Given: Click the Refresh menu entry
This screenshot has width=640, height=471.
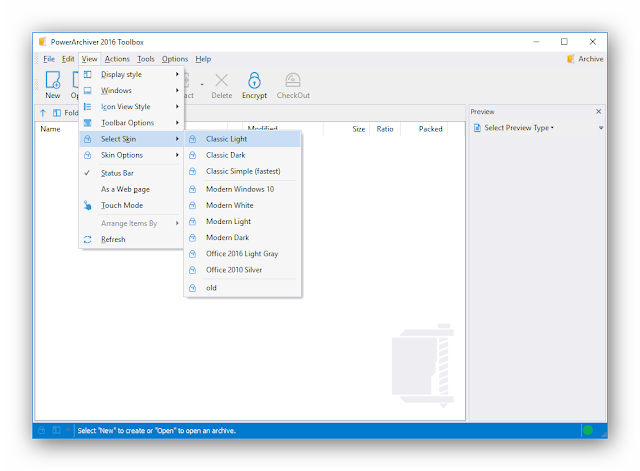Looking at the screenshot, I should tap(132, 240).
